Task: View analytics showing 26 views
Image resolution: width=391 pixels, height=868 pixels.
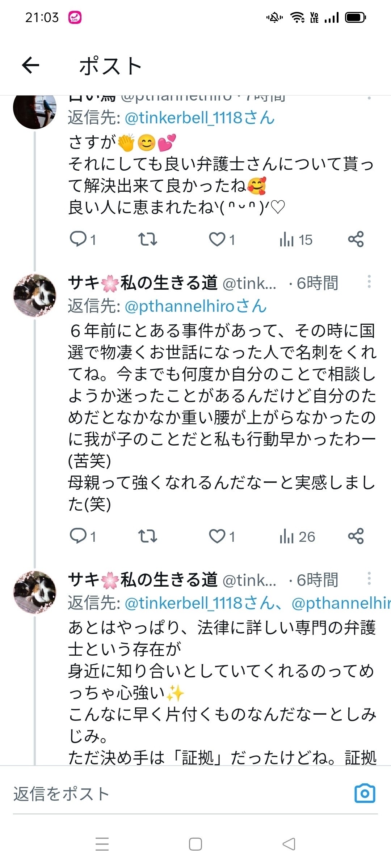Action: tap(297, 536)
